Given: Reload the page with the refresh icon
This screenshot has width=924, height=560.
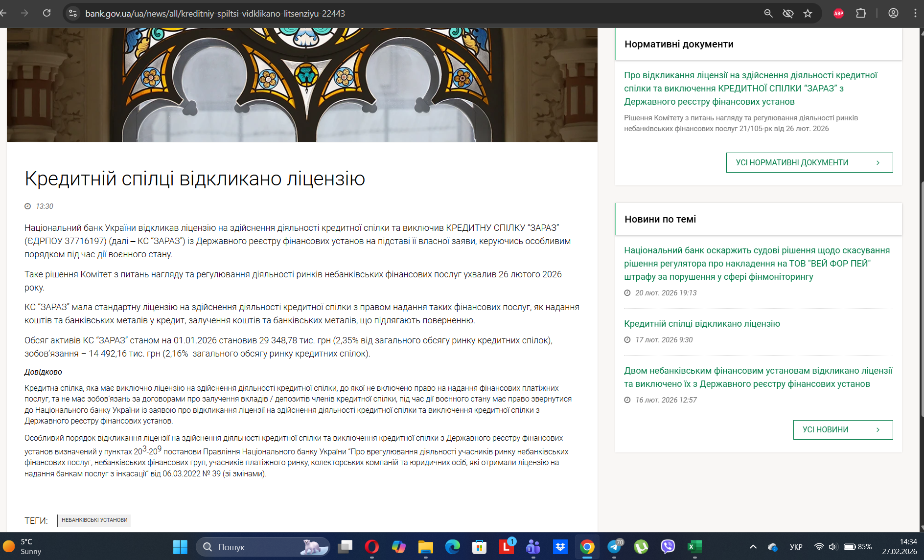Looking at the screenshot, I should point(46,13).
